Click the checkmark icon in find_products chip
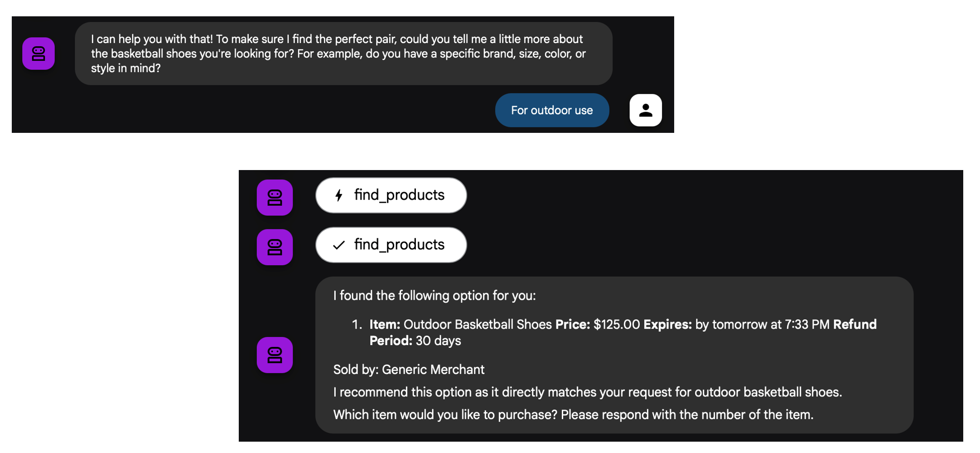 (339, 245)
